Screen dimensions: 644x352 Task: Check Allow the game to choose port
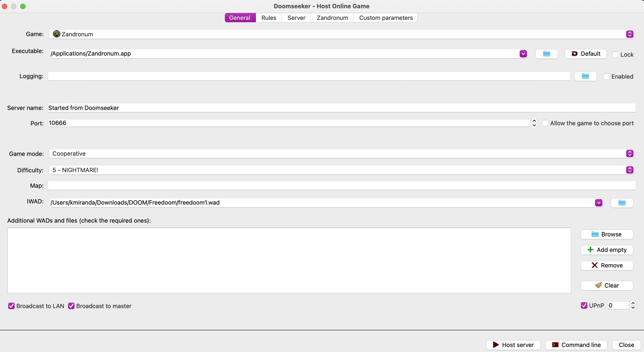pyautogui.click(x=545, y=123)
